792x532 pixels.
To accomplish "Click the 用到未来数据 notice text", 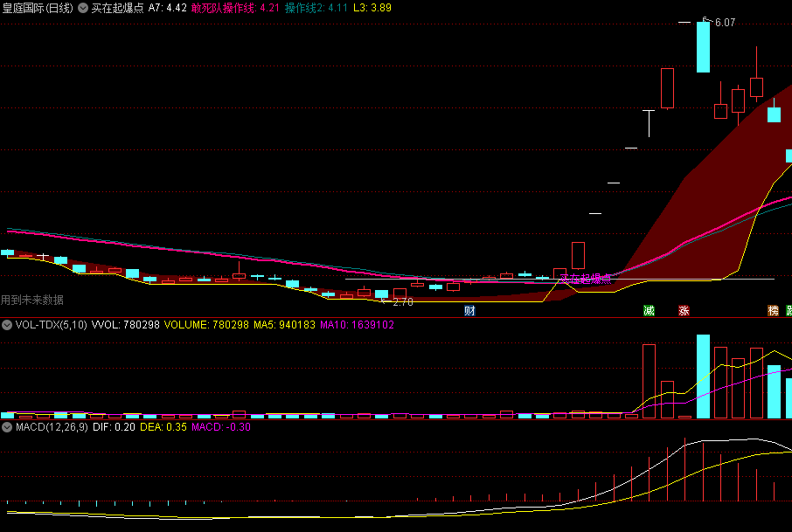I will click(x=31, y=300).
